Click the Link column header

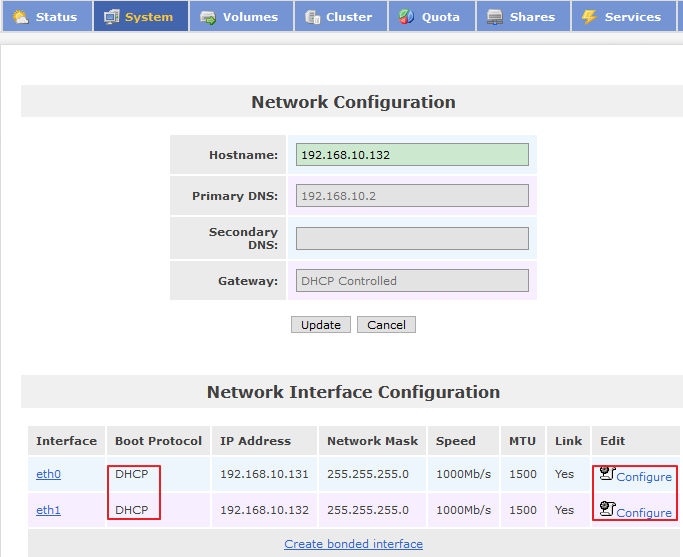click(568, 441)
